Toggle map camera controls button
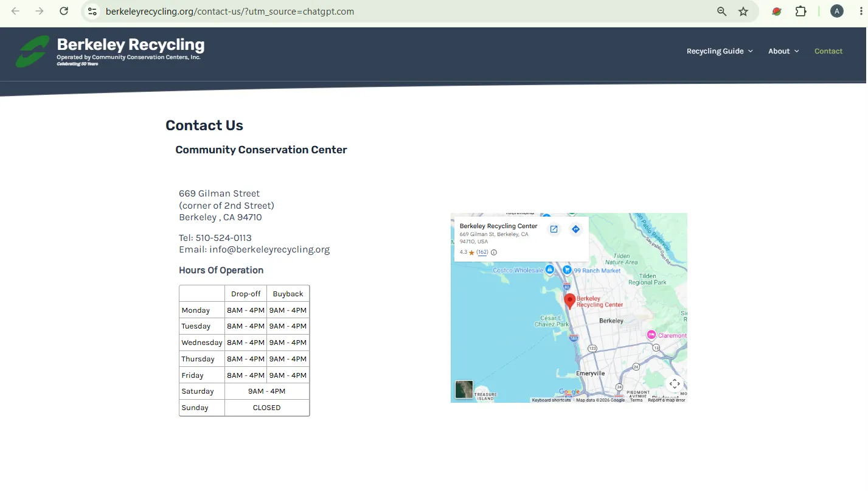 click(675, 384)
